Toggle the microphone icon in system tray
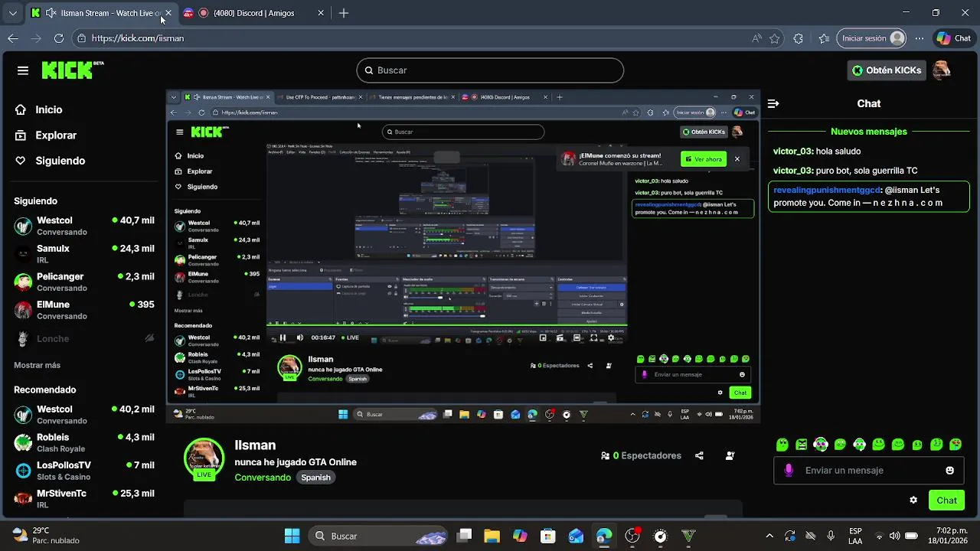 point(831,536)
